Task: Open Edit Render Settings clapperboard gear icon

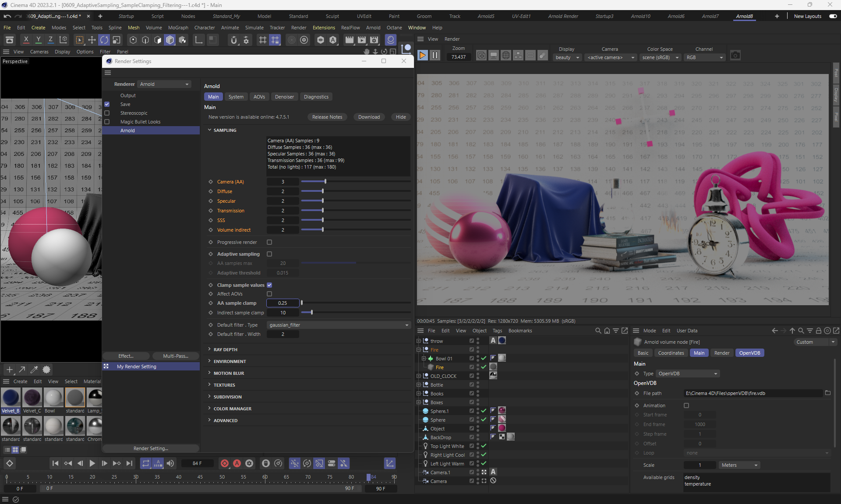Action: [374, 40]
